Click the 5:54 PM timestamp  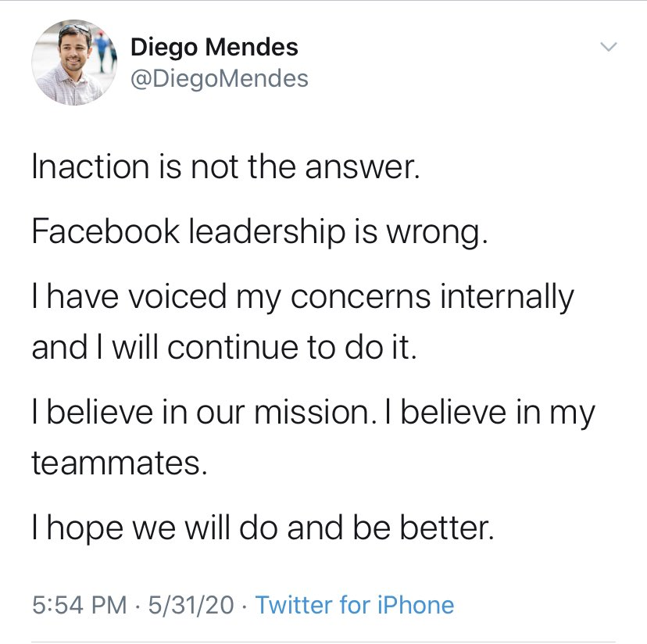[x=79, y=605]
